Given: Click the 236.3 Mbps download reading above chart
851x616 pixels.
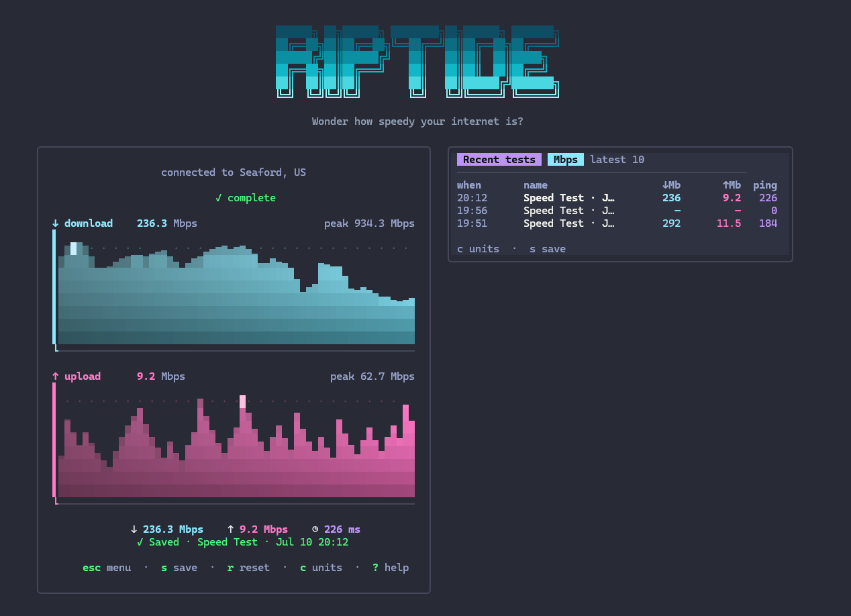Looking at the screenshot, I should (167, 223).
